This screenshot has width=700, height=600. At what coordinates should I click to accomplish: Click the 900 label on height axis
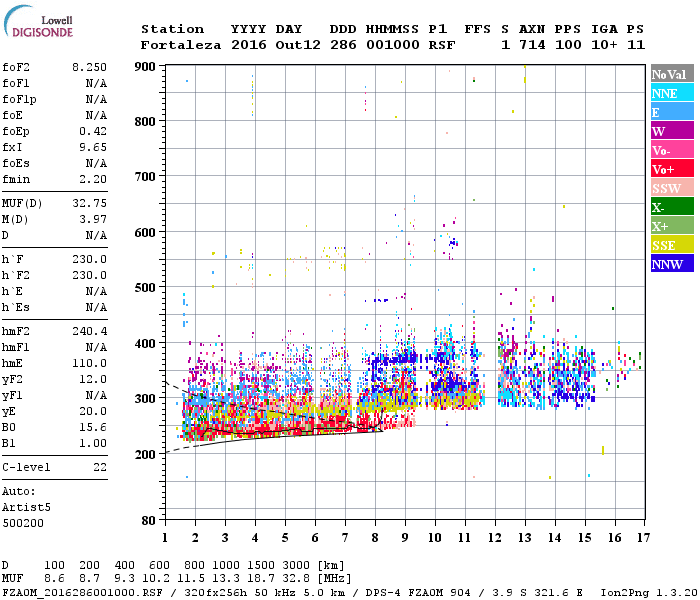tap(145, 67)
